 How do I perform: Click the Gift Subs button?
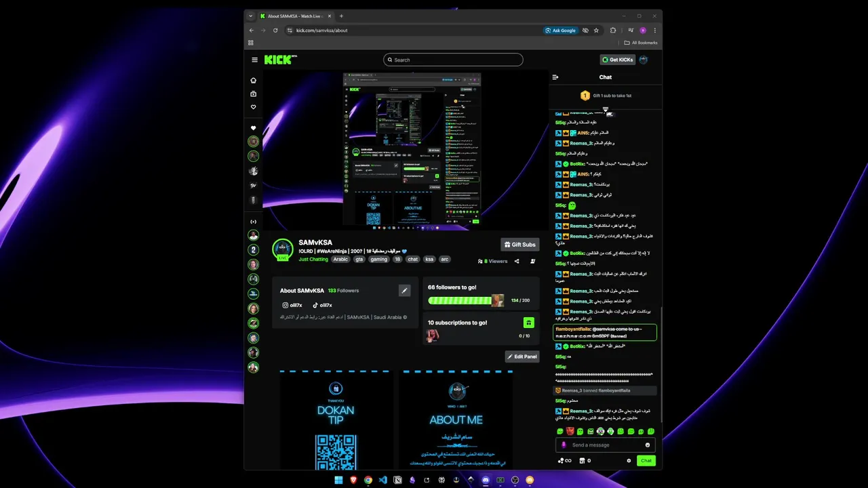click(x=519, y=244)
